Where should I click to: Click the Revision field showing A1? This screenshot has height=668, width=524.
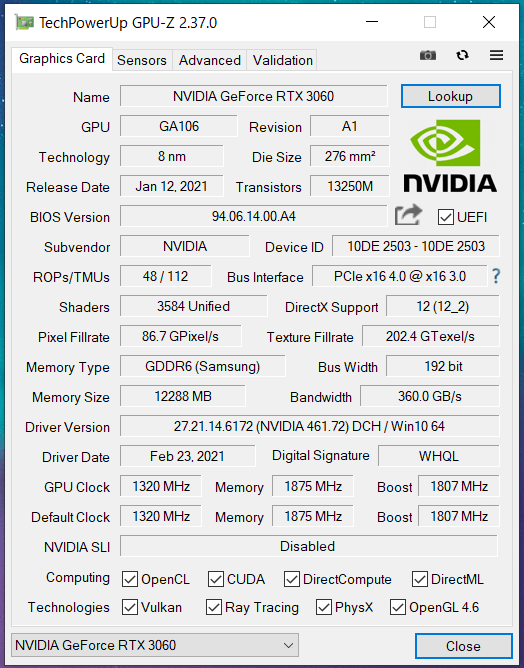349,126
